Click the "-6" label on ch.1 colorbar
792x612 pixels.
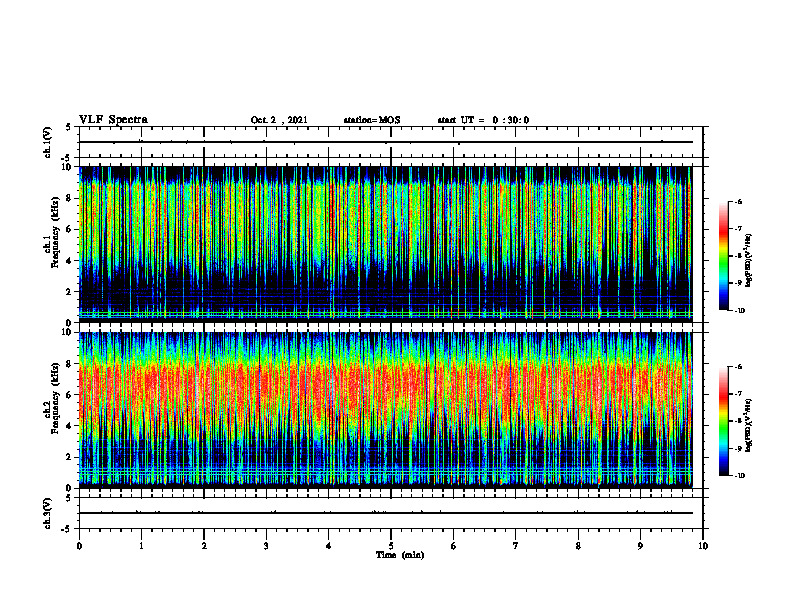pos(738,201)
